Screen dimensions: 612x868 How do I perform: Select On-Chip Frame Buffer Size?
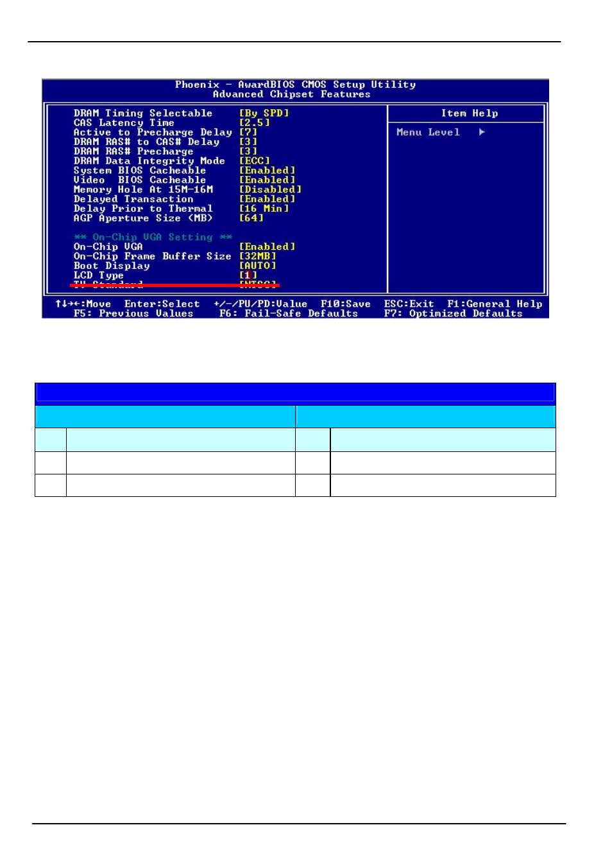152,256
